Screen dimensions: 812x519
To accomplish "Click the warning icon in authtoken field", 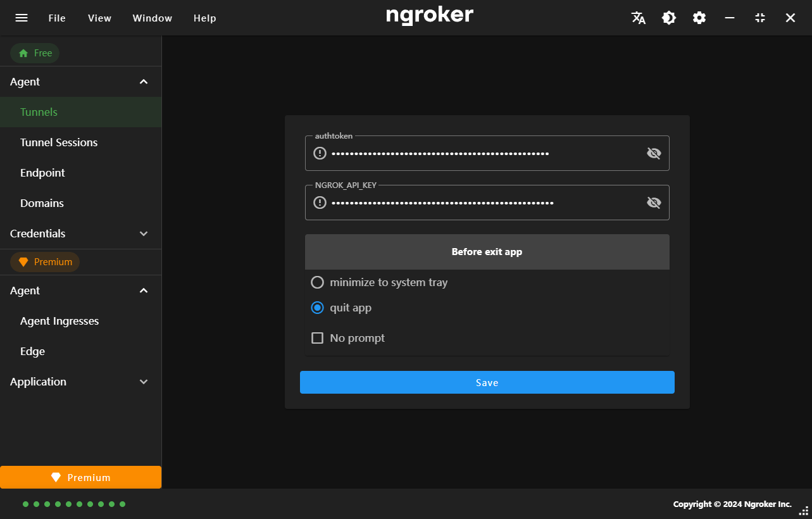I will [320, 153].
